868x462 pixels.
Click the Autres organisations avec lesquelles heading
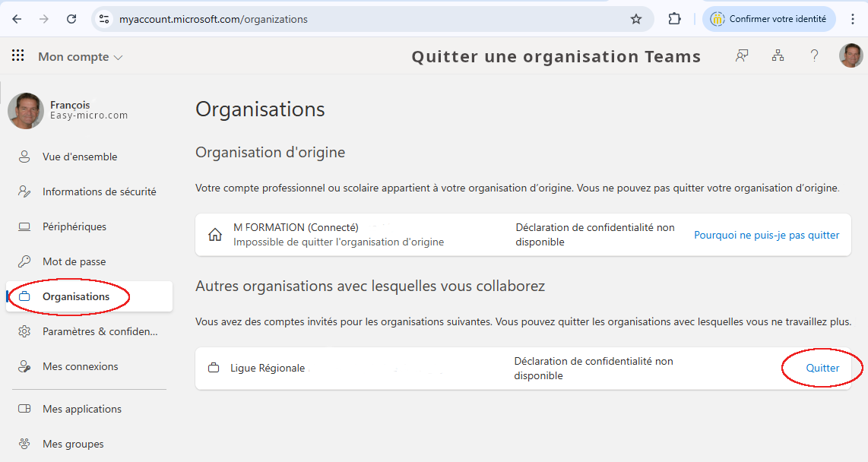370,286
